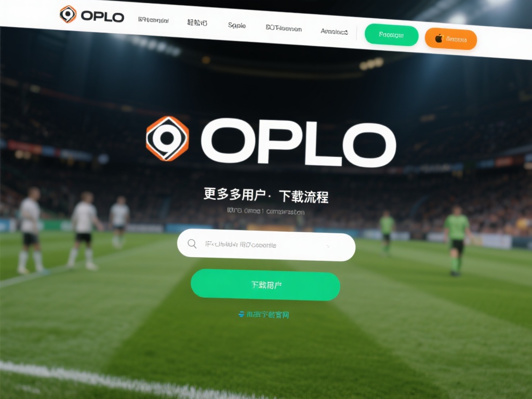
Task: Click the large orange hexagon logo in hero
Action: 167,138
